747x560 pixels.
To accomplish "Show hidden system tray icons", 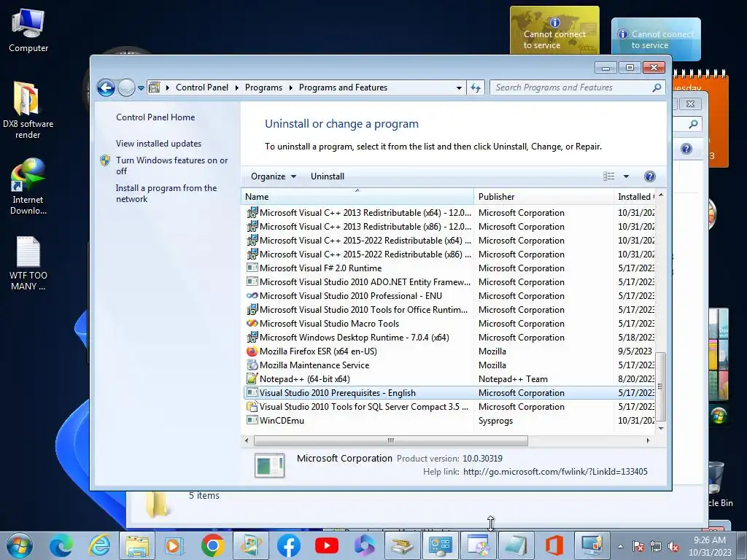I will click(x=620, y=546).
